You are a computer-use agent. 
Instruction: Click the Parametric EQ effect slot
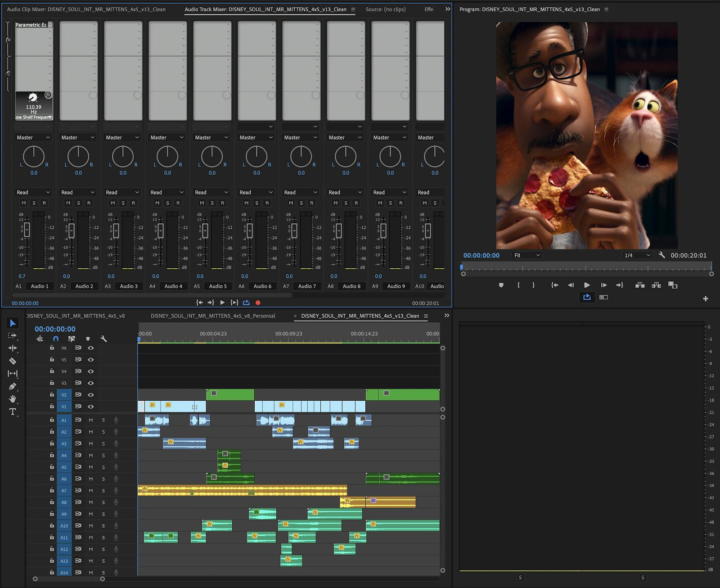[34, 25]
